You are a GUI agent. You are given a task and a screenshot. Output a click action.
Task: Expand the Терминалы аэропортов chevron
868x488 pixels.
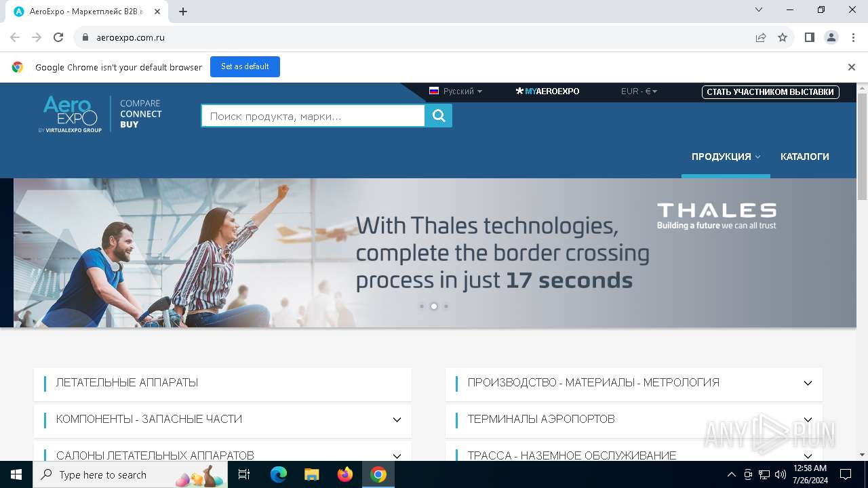[808, 420]
